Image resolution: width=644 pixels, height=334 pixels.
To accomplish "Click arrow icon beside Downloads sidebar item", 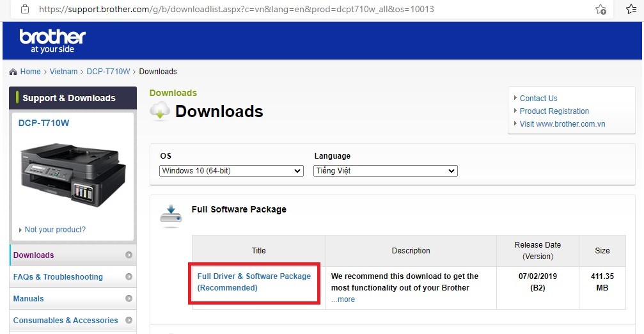I will [129, 255].
